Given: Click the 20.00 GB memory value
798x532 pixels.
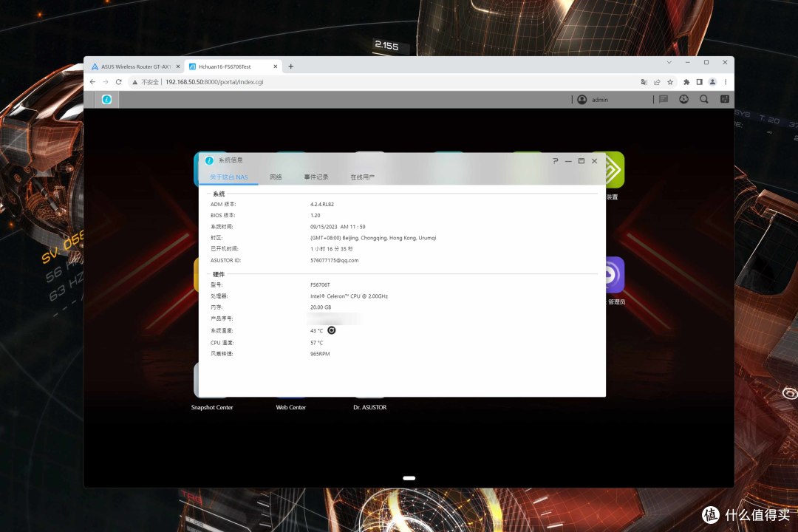Looking at the screenshot, I should (x=321, y=307).
